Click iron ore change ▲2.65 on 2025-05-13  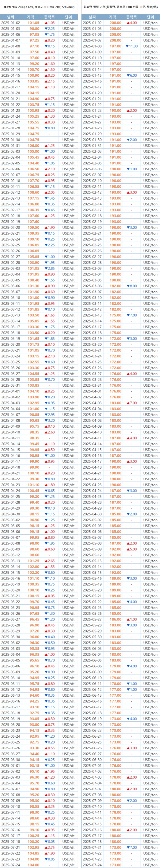(50, 561)
